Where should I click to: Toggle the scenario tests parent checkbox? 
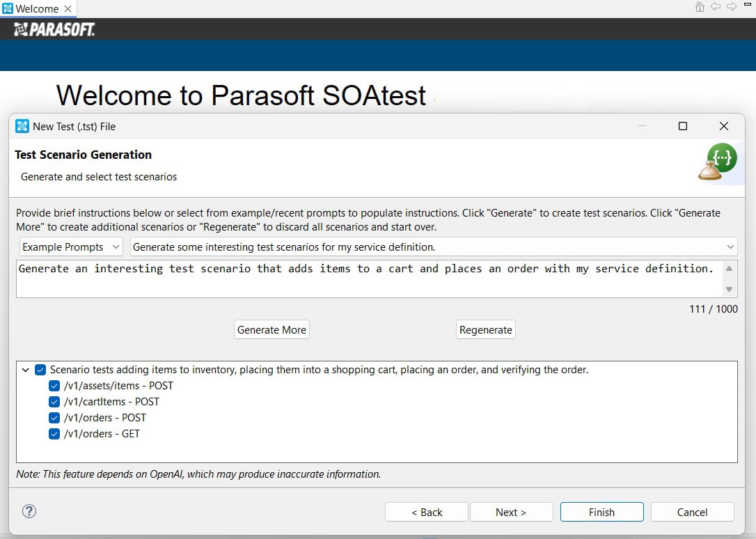[x=40, y=370]
